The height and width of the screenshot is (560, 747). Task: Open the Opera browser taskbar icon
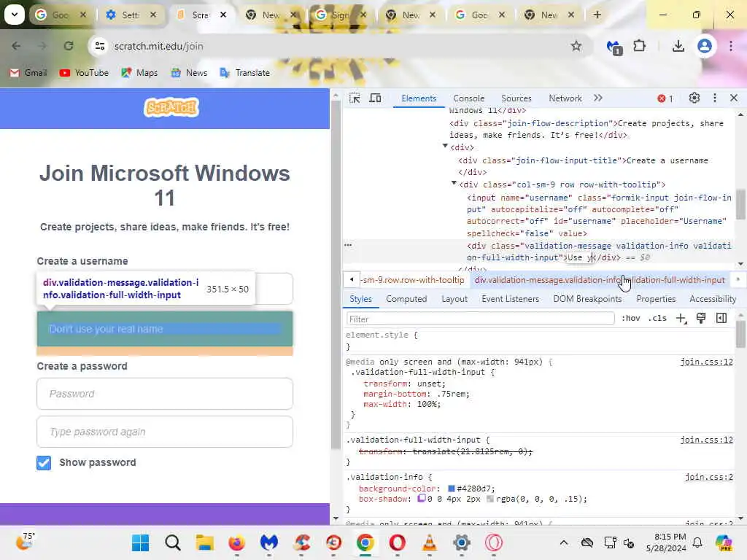point(398,542)
